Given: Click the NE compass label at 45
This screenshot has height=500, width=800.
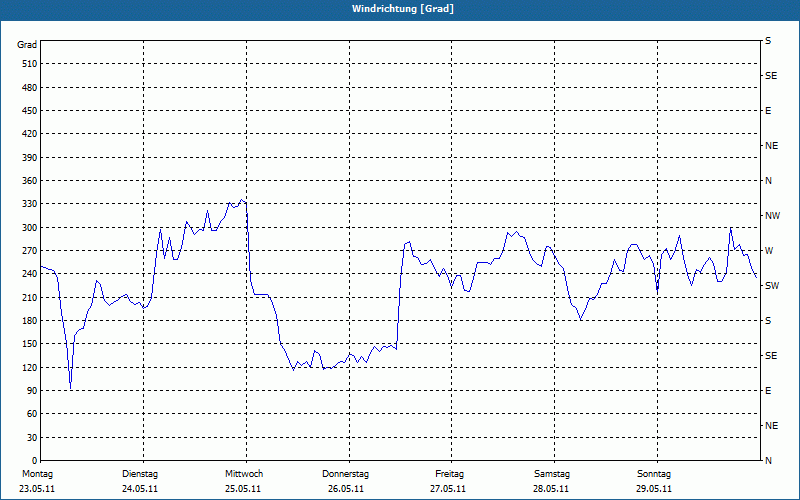Looking at the screenshot, I should (772, 426).
